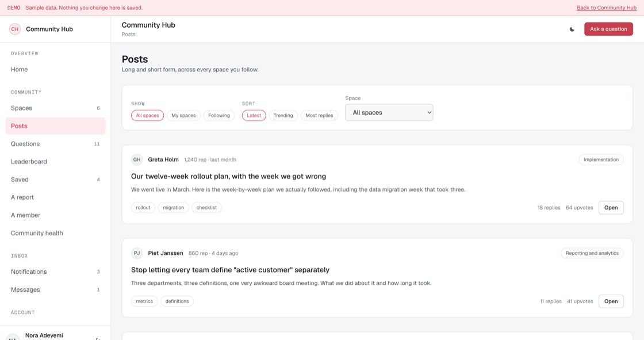
Task: Select the My spaces filter pill
Action: tap(183, 116)
